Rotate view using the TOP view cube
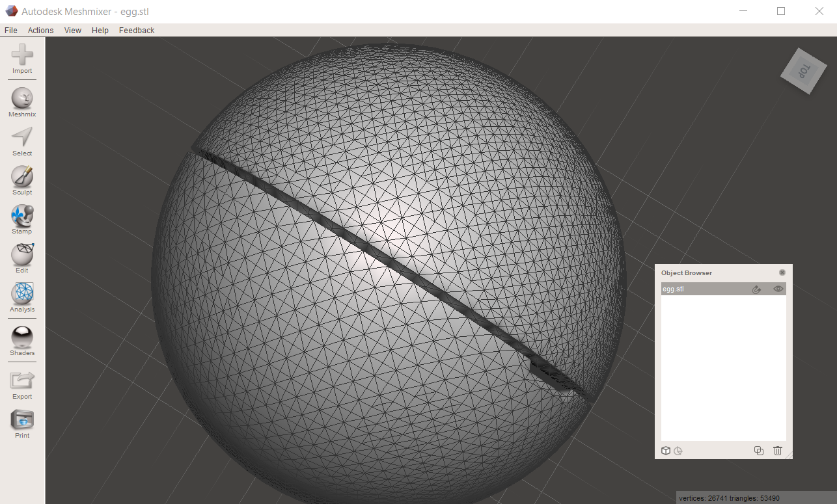The image size is (837, 504). click(x=803, y=72)
